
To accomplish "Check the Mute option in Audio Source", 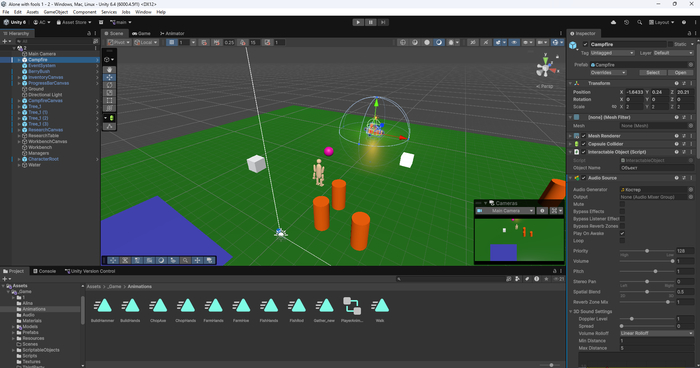I will click(622, 204).
